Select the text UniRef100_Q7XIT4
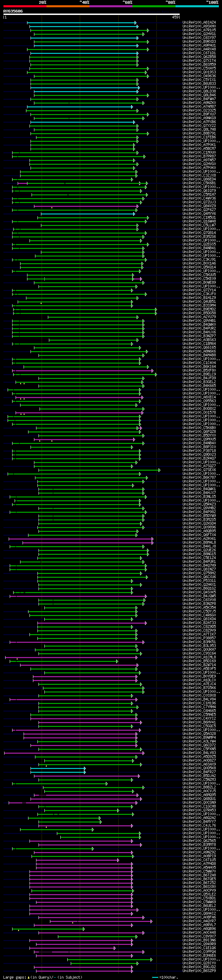The width and height of the screenshot is (222, 980). [x=199, y=60]
